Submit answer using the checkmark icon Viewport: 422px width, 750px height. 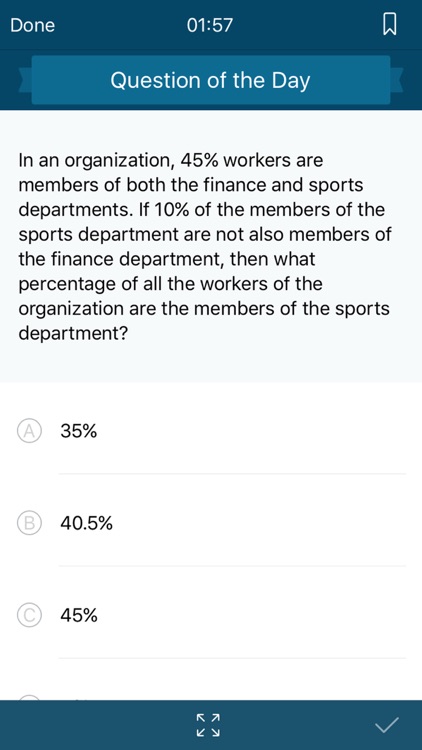(x=387, y=726)
